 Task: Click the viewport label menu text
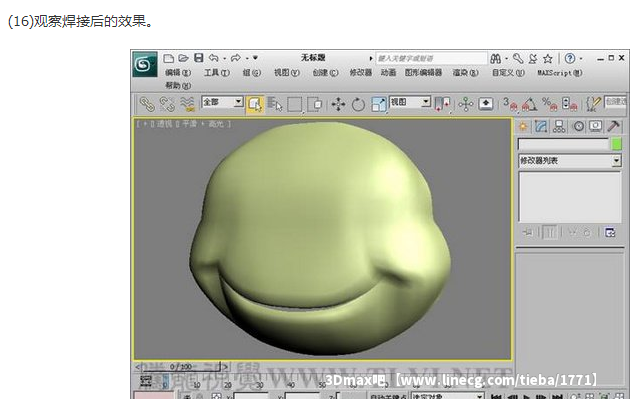184,124
